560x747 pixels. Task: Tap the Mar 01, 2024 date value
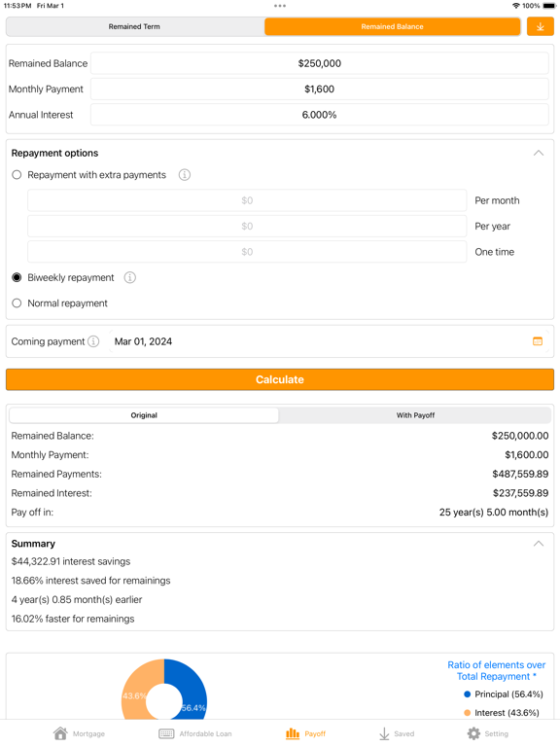[x=143, y=341]
